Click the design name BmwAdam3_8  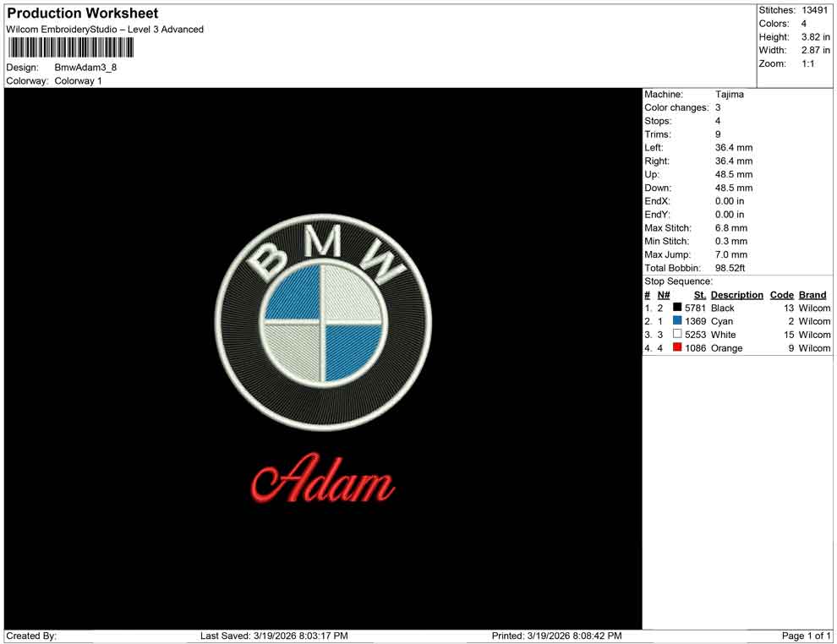(x=85, y=67)
